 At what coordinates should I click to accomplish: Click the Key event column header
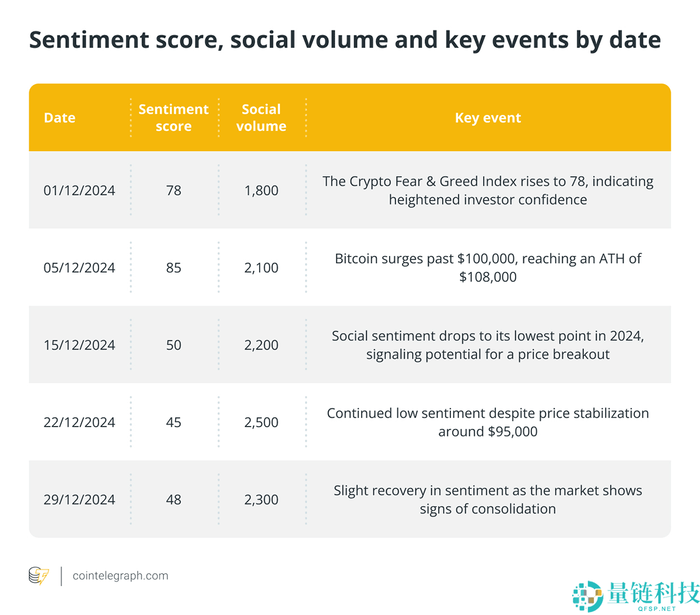click(488, 118)
